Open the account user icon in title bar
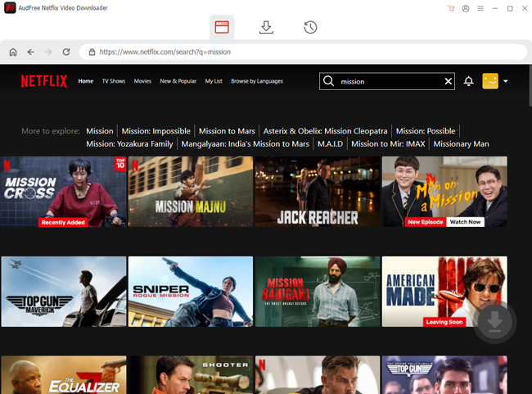 click(466, 8)
